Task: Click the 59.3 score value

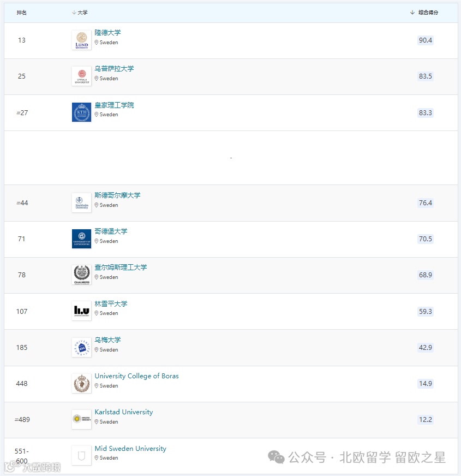Action: 425,312
